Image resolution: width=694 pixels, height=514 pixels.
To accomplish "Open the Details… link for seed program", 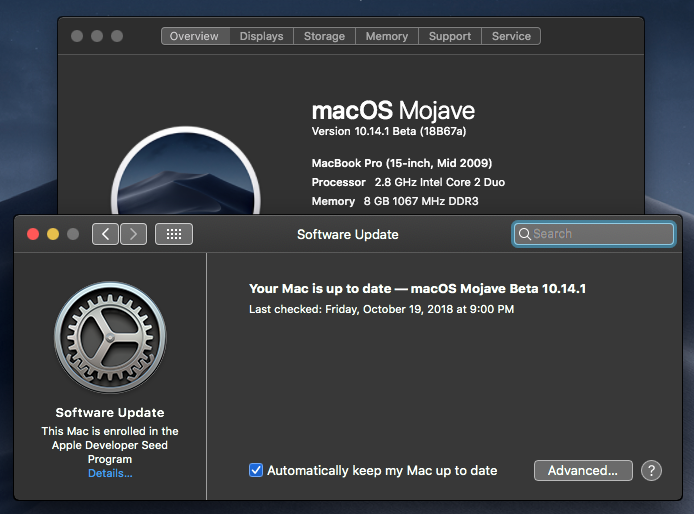I will coord(110,473).
